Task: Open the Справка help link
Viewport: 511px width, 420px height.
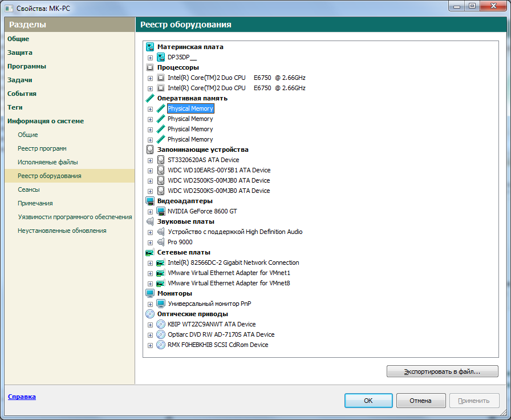Action: coord(22,397)
